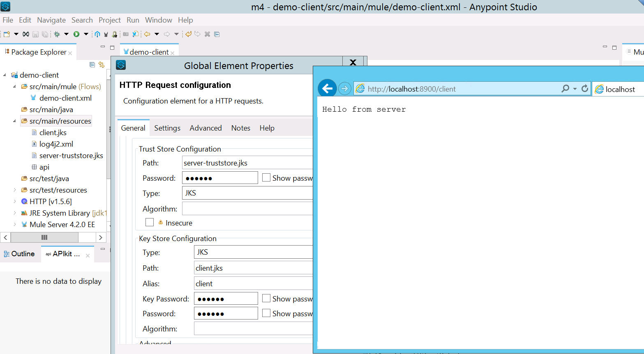644x354 pixels.
Task: Select client.jks file in tree
Action: (x=53, y=133)
